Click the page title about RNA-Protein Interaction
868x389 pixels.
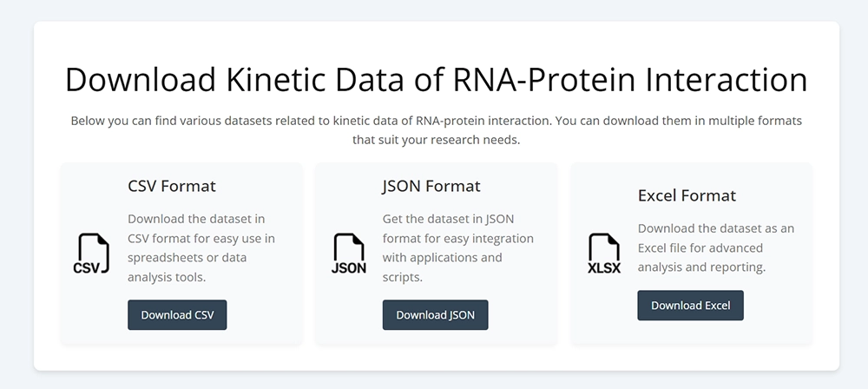tap(437, 79)
